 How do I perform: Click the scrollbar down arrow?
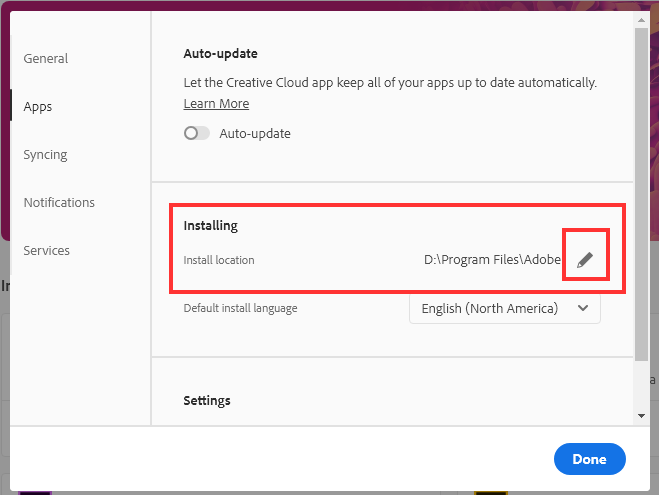click(x=641, y=416)
